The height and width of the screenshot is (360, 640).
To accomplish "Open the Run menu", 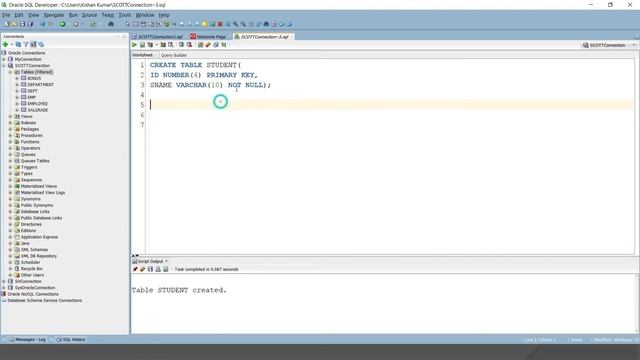I will [x=73, y=15].
